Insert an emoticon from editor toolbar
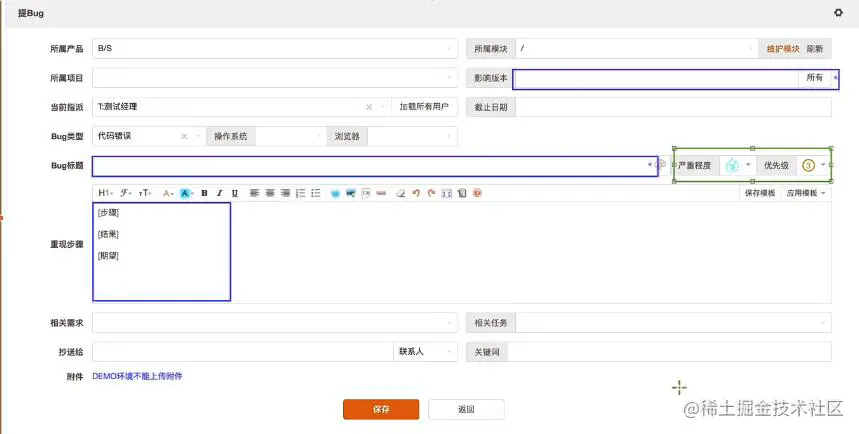The image size is (859, 434). pyautogui.click(x=335, y=193)
